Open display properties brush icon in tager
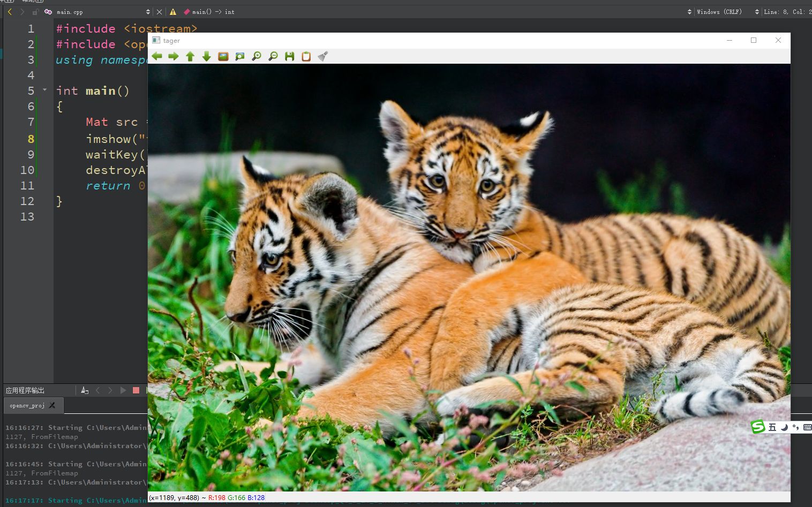812x507 pixels. pyautogui.click(x=322, y=56)
